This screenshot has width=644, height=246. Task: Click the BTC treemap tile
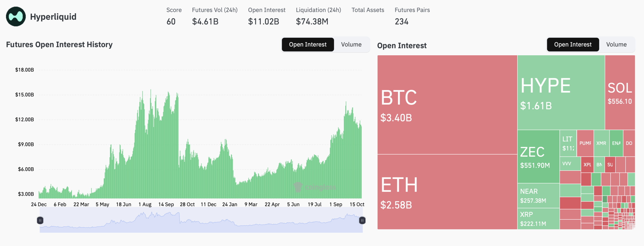click(x=447, y=105)
